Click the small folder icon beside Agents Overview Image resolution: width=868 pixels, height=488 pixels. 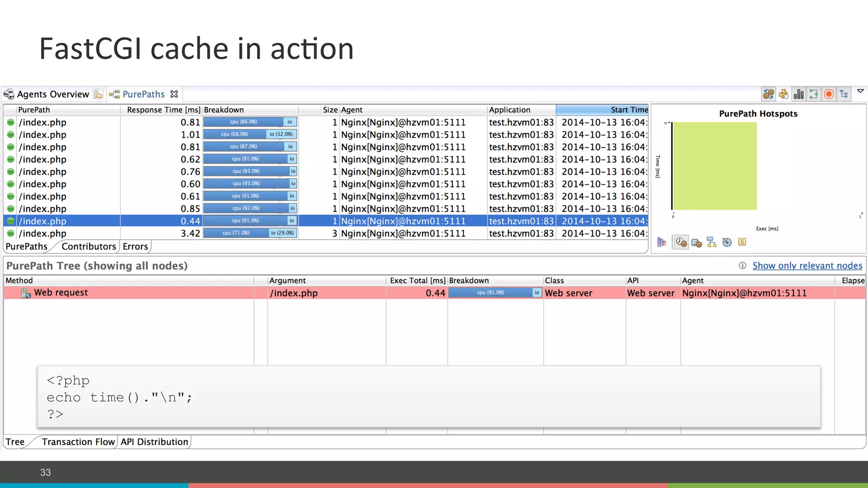click(x=98, y=94)
